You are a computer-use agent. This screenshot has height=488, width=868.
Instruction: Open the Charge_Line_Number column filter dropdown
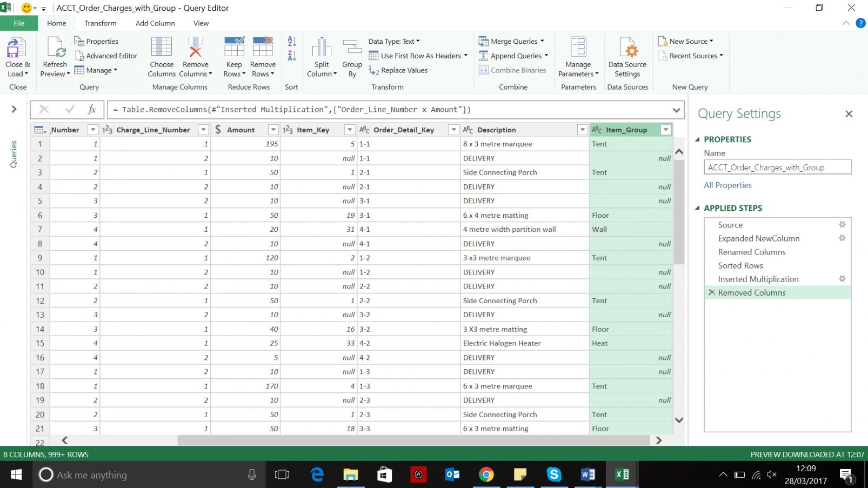click(203, 130)
